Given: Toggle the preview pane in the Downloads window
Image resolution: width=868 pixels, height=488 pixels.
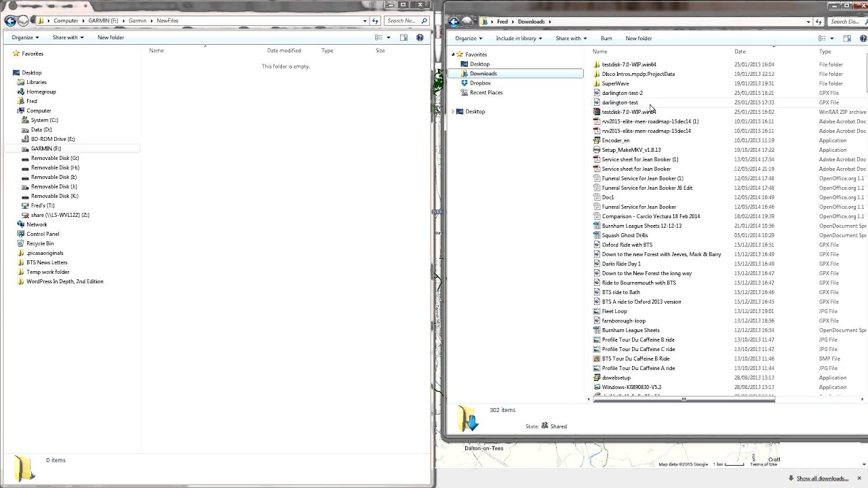Looking at the screenshot, I should coord(847,38).
